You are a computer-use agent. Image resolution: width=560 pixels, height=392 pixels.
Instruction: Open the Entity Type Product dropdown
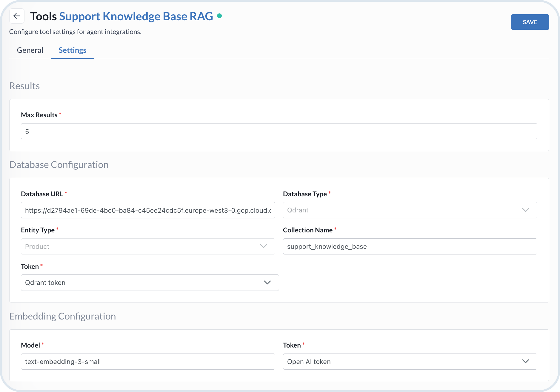click(x=148, y=246)
